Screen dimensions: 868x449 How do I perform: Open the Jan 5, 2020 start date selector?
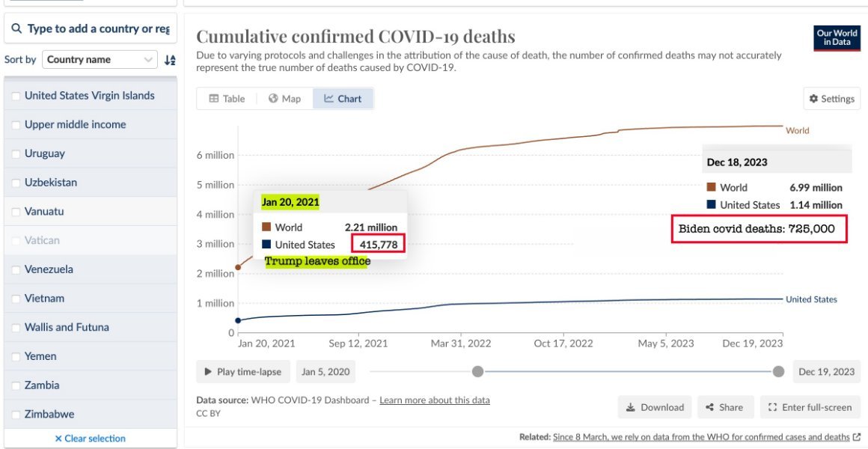(325, 371)
